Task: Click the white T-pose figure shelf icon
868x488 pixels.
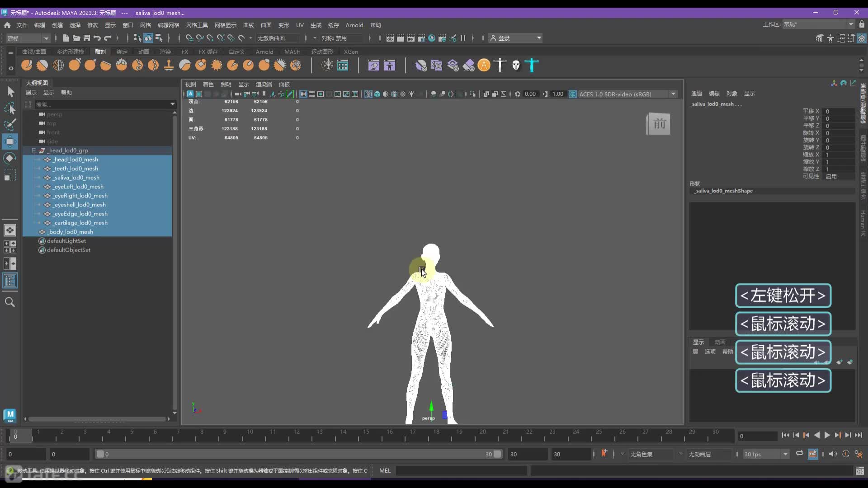Action: tap(500, 66)
